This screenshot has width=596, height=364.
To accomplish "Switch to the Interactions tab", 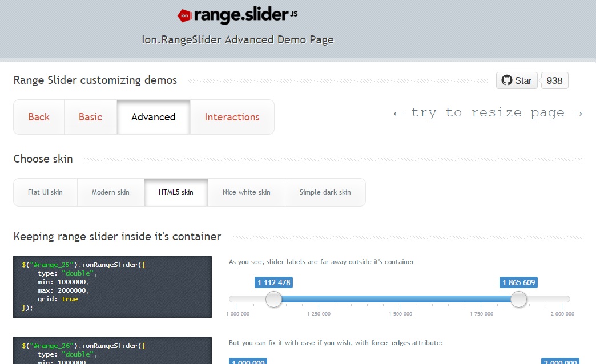I will (x=232, y=116).
